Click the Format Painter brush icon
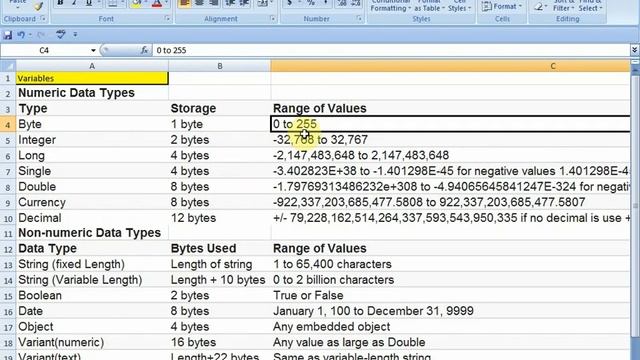 tap(38, 6)
